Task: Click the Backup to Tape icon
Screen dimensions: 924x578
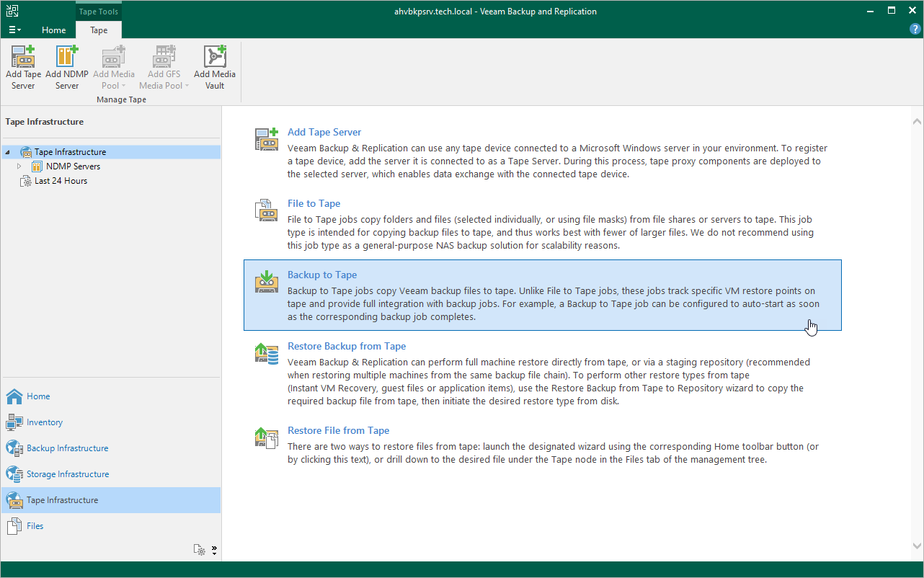Action: tap(267, 281)
